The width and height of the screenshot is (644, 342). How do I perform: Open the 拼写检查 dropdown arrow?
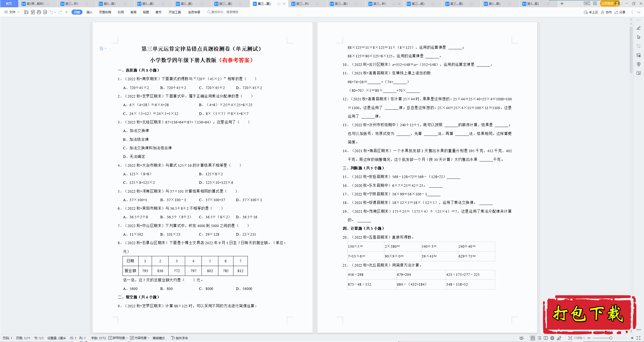pyautogui.click(x=127, y=338)
